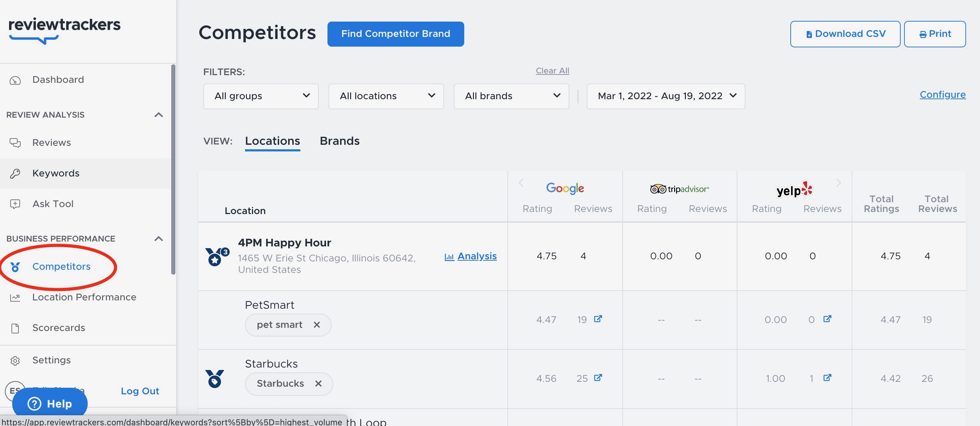Show previous review sources with left arrow

521,183
